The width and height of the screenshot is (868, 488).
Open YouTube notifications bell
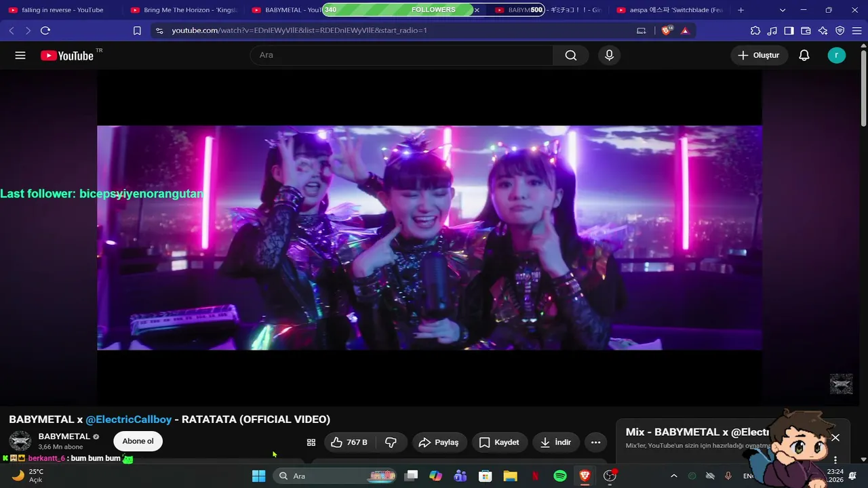[804, 56]
